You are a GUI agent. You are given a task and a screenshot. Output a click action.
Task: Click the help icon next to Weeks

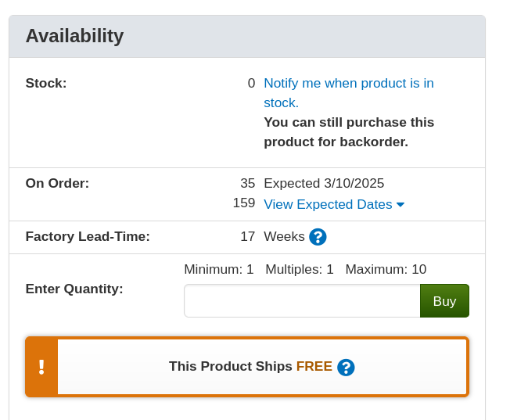[318, 237]
